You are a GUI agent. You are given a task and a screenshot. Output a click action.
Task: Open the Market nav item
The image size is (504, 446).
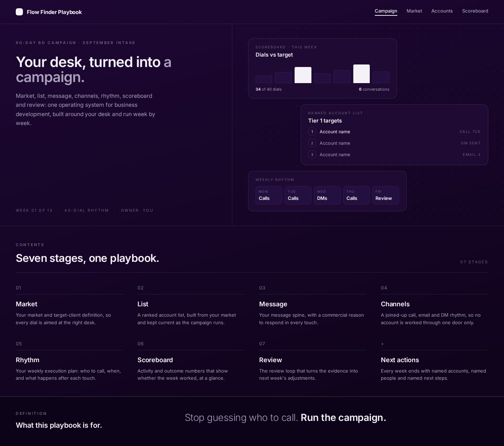(414, 11)
